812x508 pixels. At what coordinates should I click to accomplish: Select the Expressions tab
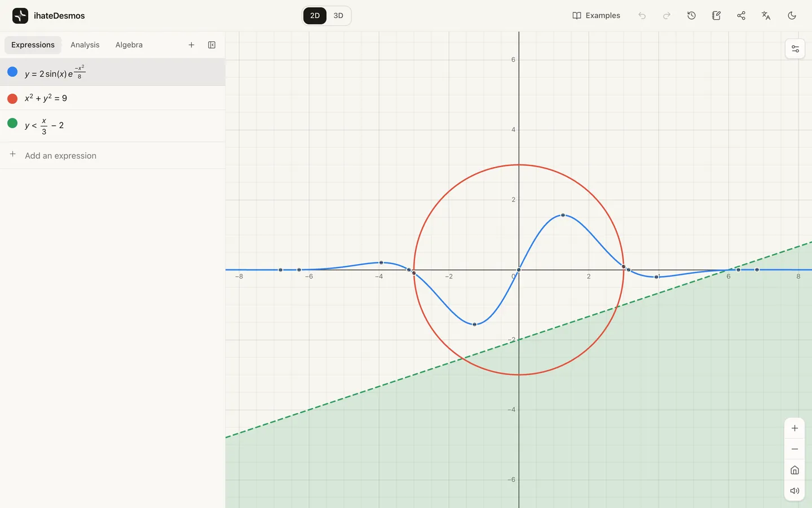tap(33, 45)
